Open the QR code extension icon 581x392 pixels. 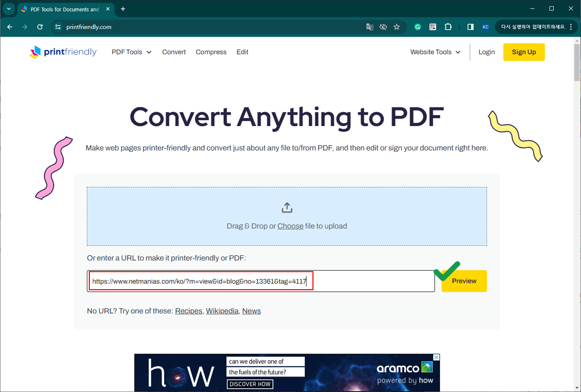[433, 27]
